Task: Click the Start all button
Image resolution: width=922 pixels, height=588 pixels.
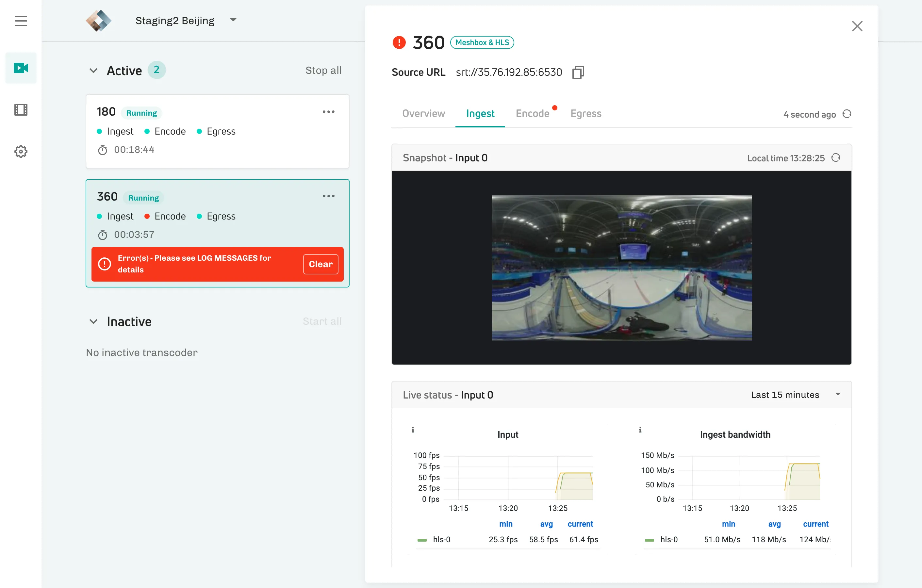Action: 322,321
